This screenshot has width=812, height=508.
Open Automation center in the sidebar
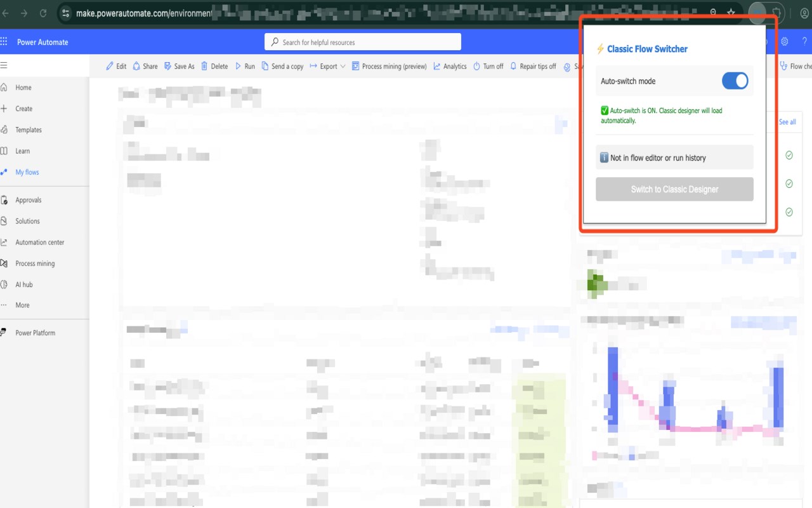(40, 243)
